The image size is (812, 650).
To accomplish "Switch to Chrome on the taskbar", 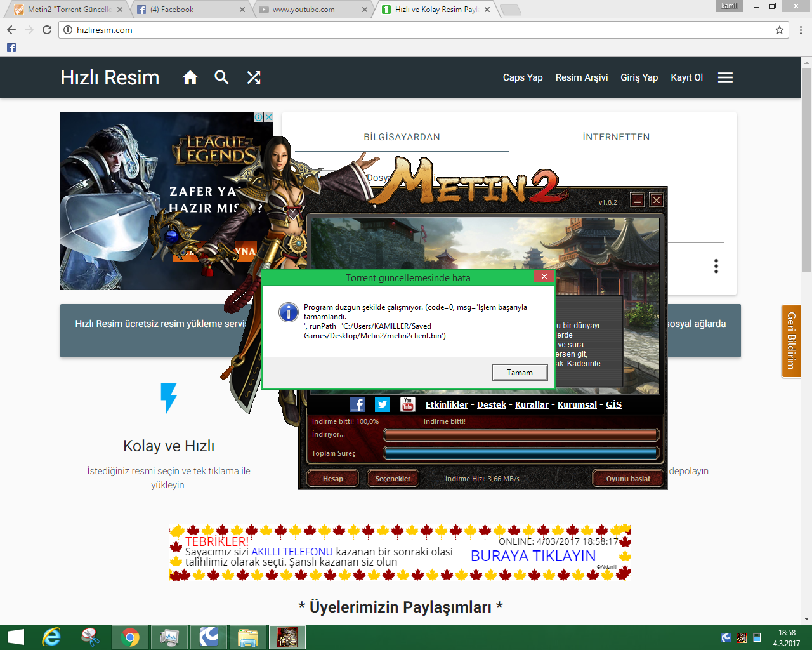I will [x=130, y=637].
